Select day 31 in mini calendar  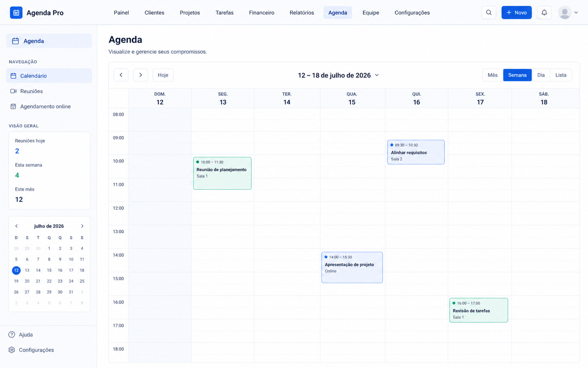pyautogui.click(x=71, y=292)
